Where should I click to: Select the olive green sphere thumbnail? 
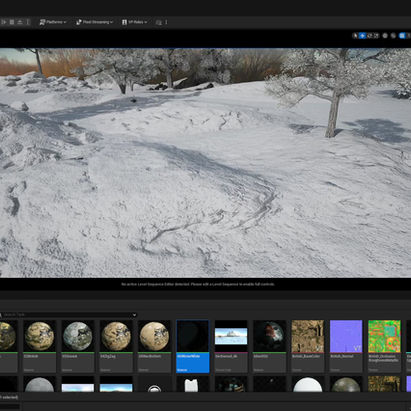coord(346,384)
